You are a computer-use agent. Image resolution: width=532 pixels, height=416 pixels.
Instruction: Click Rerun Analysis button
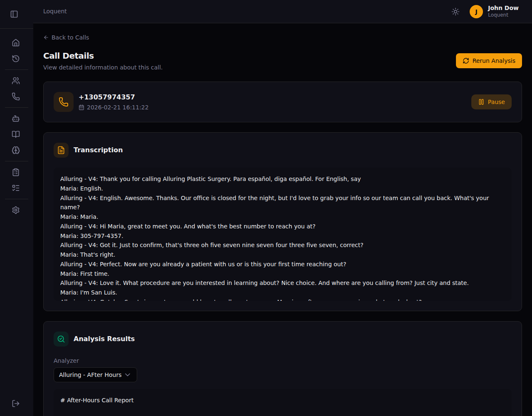click(x=489, y=60)
